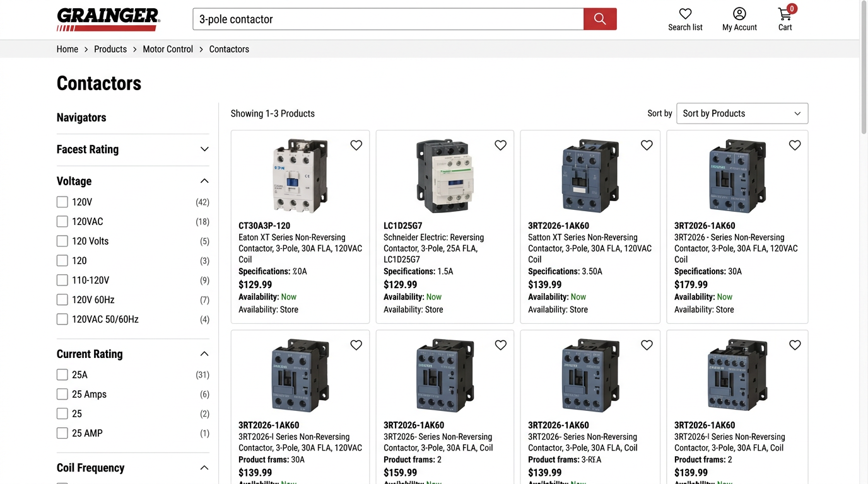Screen dimensions: 868x484
Task: Open the Search list heart icon
Action: pyautogui.click(x=685, y=14)
